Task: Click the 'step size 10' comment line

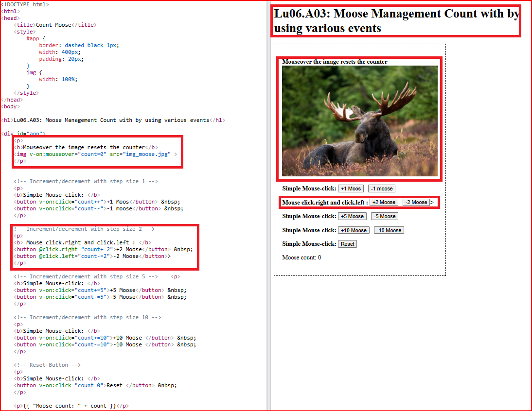Action: (x=87, y=318)
